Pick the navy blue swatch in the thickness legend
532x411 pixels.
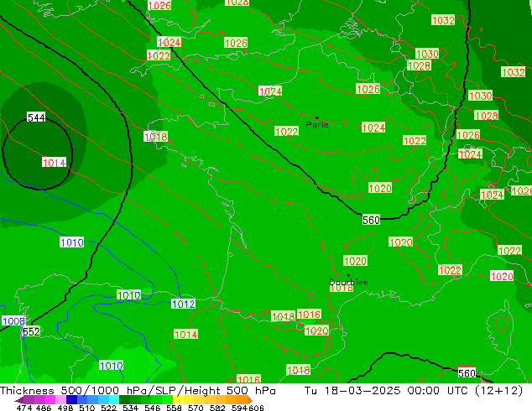(x=71, y=400)
